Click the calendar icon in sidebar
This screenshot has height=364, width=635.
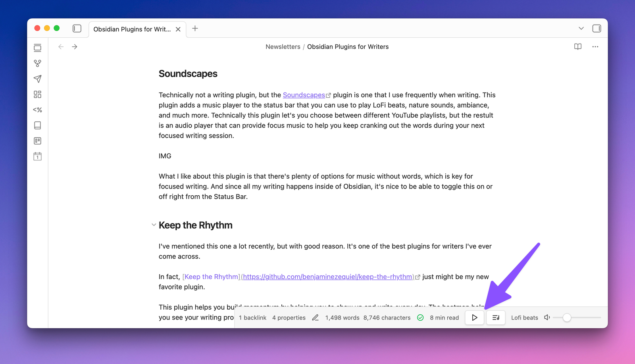[x=37, y=156]
